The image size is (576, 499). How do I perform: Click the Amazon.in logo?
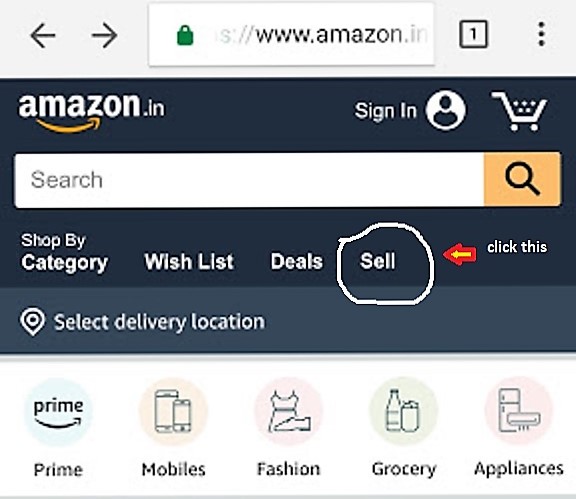[92, 112]
